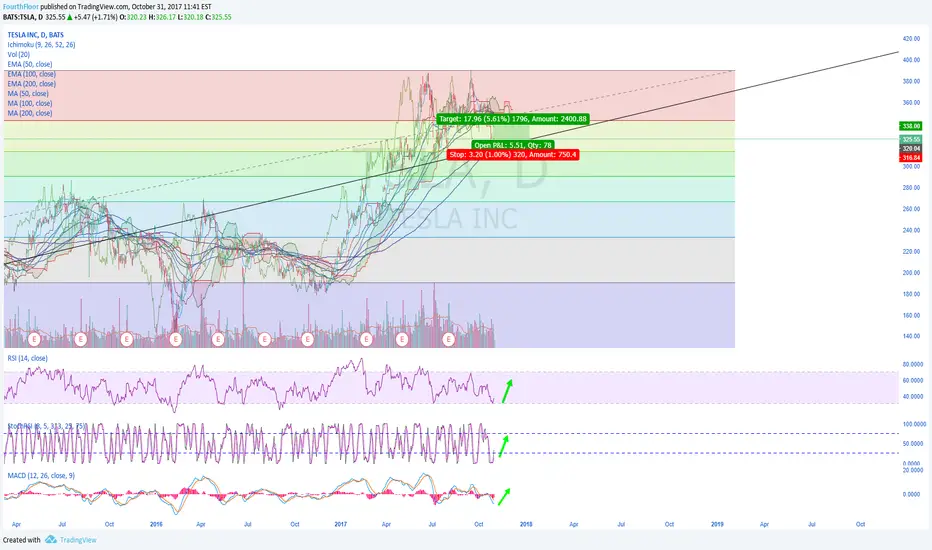Click the 280.00 price scale label
932x550 pixels.
tap(911, 188)
